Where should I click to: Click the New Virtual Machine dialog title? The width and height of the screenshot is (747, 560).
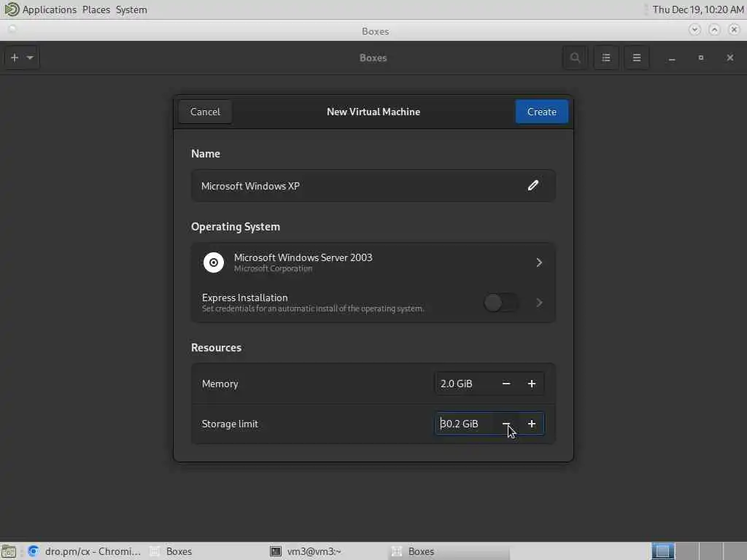373,112
